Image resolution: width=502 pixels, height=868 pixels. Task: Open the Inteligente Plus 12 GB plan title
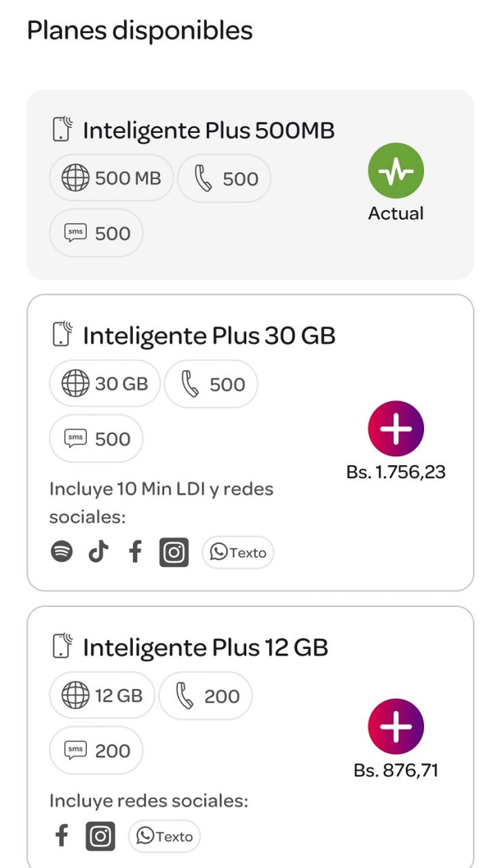[x=206, y=648]
